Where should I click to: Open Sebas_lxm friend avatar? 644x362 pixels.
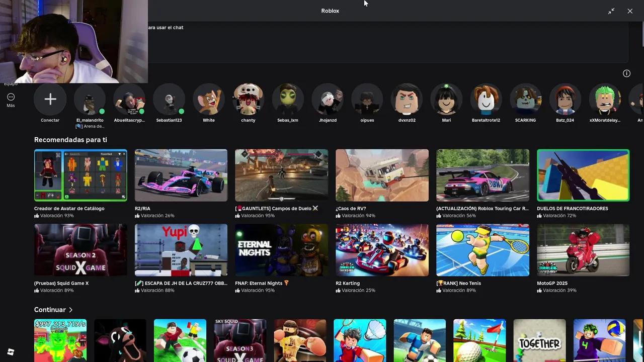(x=288, y=100)
